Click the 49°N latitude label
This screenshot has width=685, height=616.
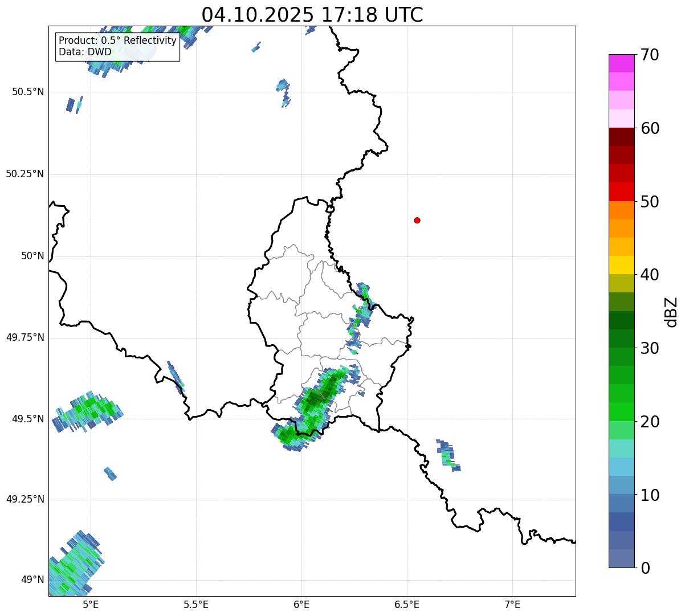[32, 580]
